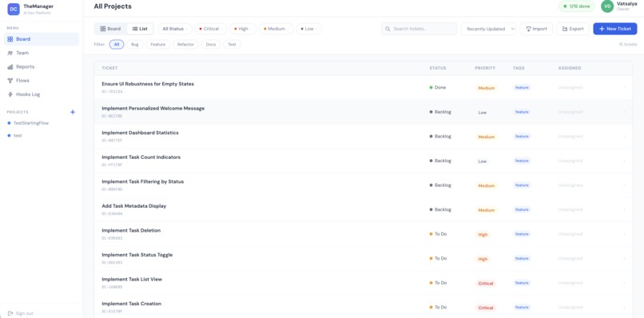Select the All filter chip
This screenshot has width=644, height=318.
click(x=117, y=45)
